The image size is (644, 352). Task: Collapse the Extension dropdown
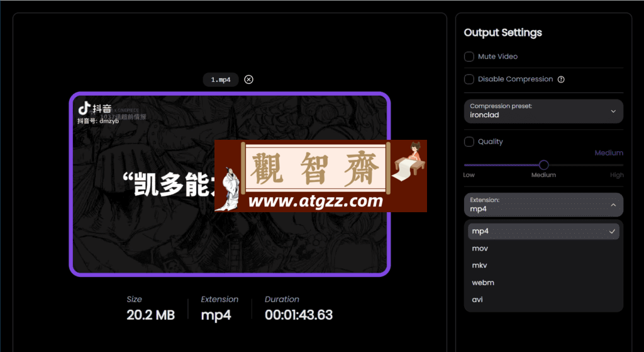(x=543, y=205)
